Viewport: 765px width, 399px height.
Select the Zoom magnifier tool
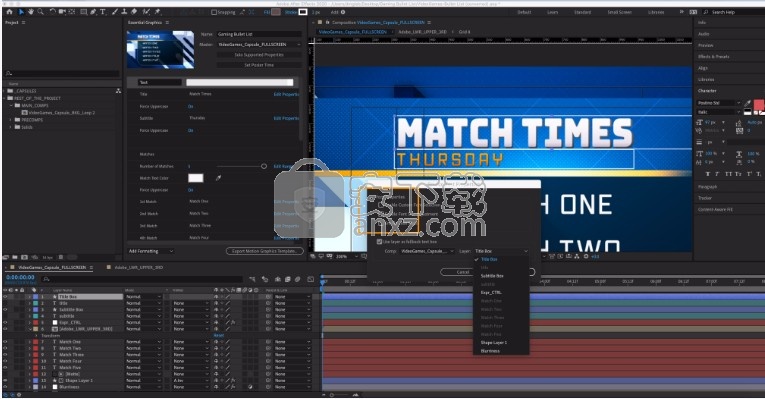(x=40, y=12)
